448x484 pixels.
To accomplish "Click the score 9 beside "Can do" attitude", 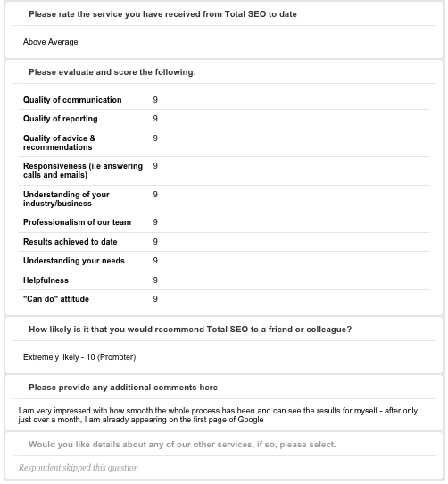I will click(x=155, y=299).
